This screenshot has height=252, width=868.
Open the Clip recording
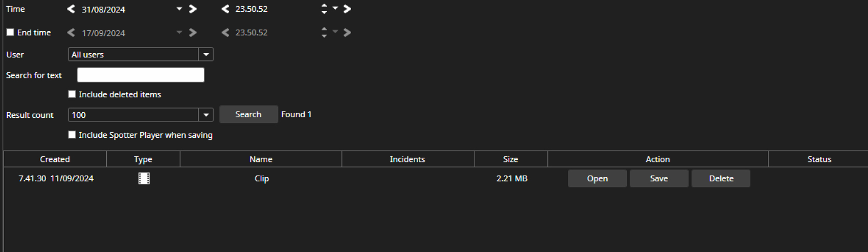pyautogui.click(x=597, y=178)
